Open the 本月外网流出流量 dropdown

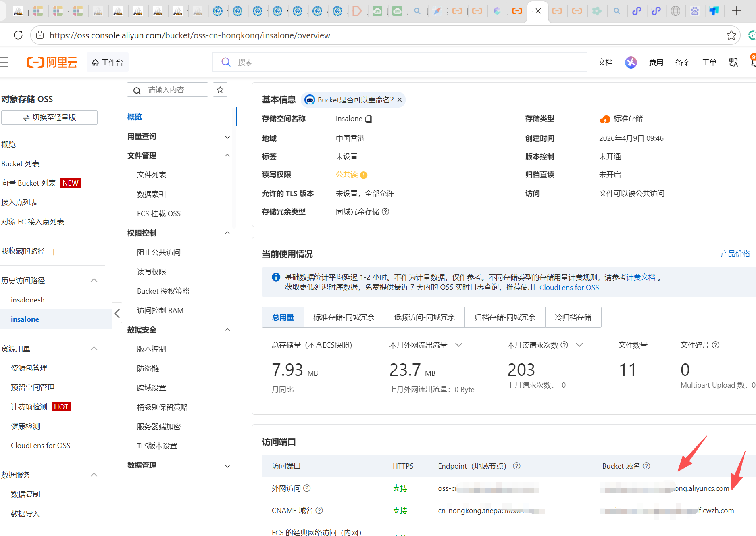[x=458, y=345]
